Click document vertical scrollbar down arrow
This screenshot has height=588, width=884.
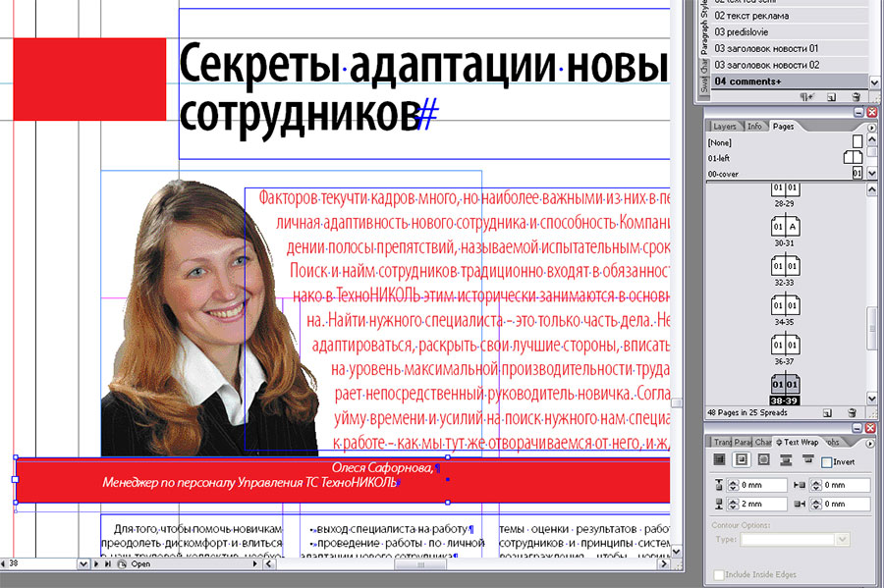pyautogui.click(x=676, y=552)
